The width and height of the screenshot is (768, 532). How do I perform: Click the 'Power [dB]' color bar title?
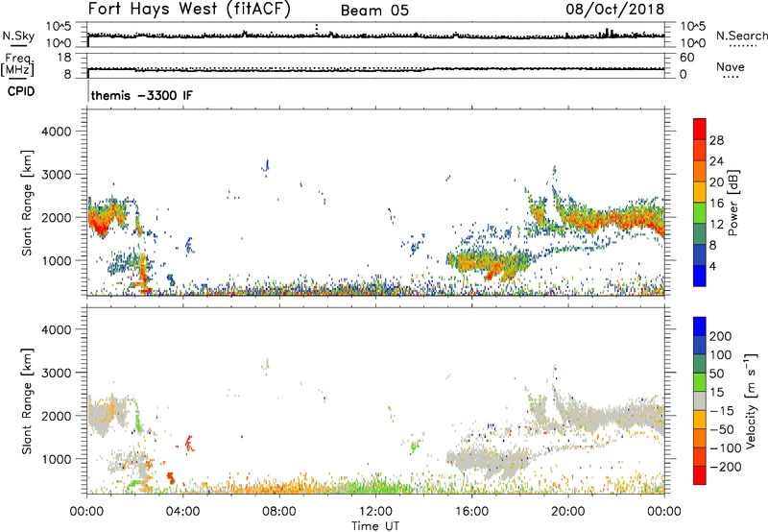coord(732,203)
